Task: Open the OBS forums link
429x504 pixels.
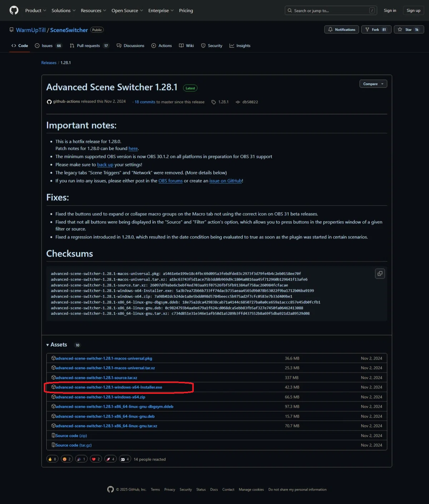Action: (171, 181)
